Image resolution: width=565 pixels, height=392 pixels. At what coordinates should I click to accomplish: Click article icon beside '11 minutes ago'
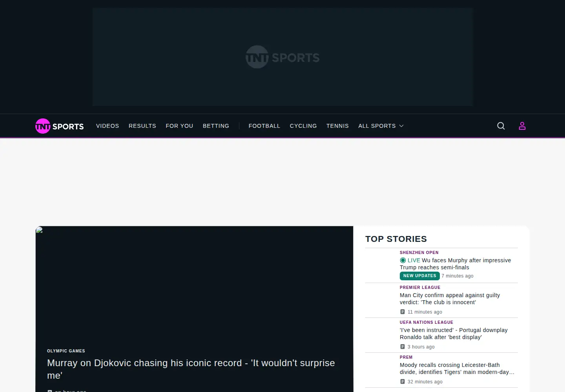pyautogui.click(x=402, y=312)
